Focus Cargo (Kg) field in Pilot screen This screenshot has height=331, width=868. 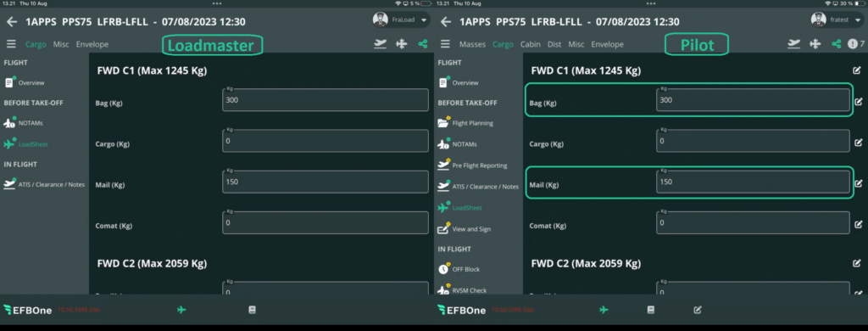tap(753, 141)
